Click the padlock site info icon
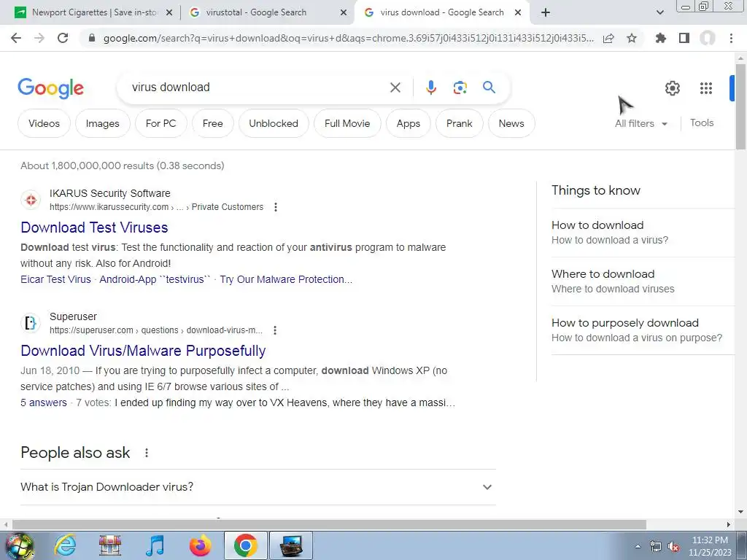 coord(92,38)
